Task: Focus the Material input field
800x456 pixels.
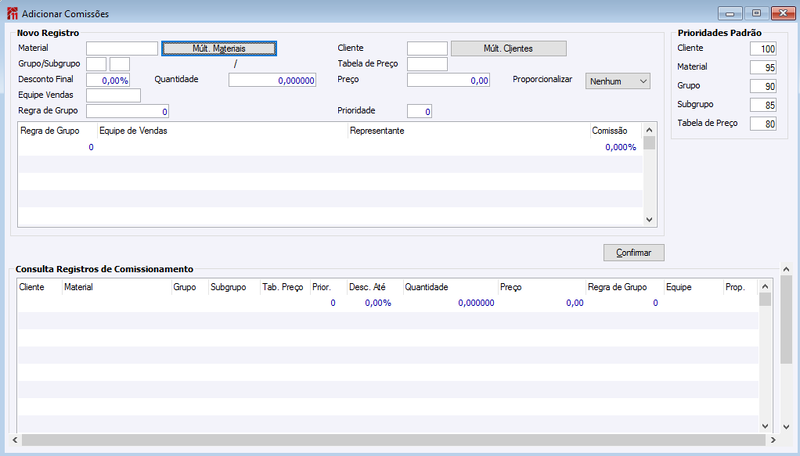Action: tap(122, 48)
